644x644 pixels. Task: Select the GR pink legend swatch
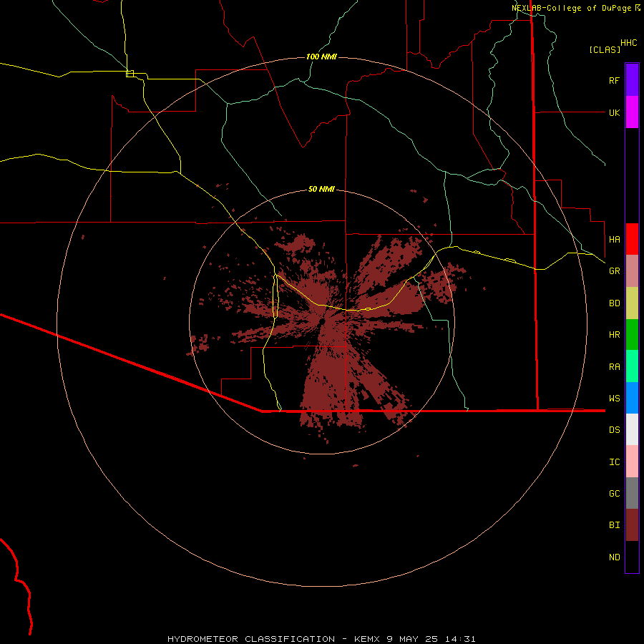point(632,271)
